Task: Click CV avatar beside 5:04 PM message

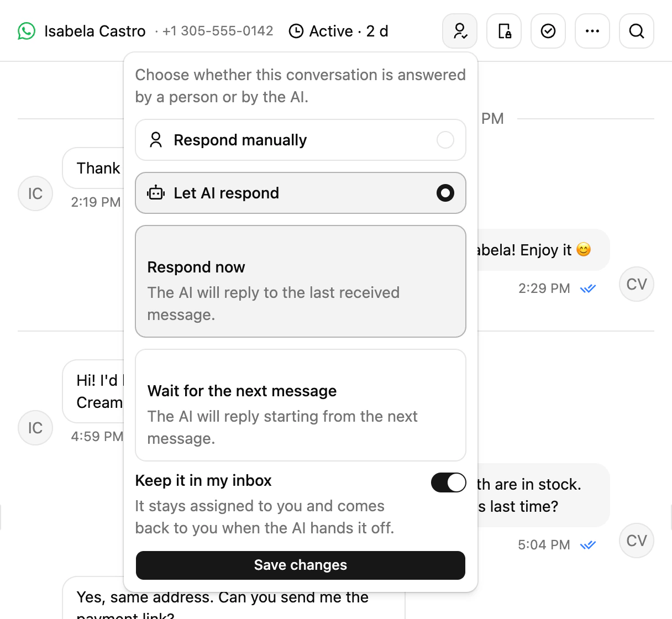Action: pyautogui.click(x=637, y=541)
